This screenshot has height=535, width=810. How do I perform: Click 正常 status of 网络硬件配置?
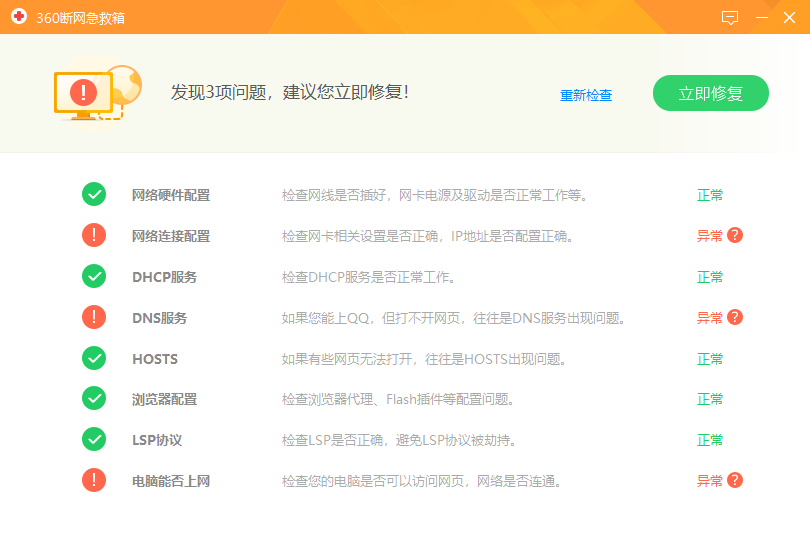pos(709,195)
